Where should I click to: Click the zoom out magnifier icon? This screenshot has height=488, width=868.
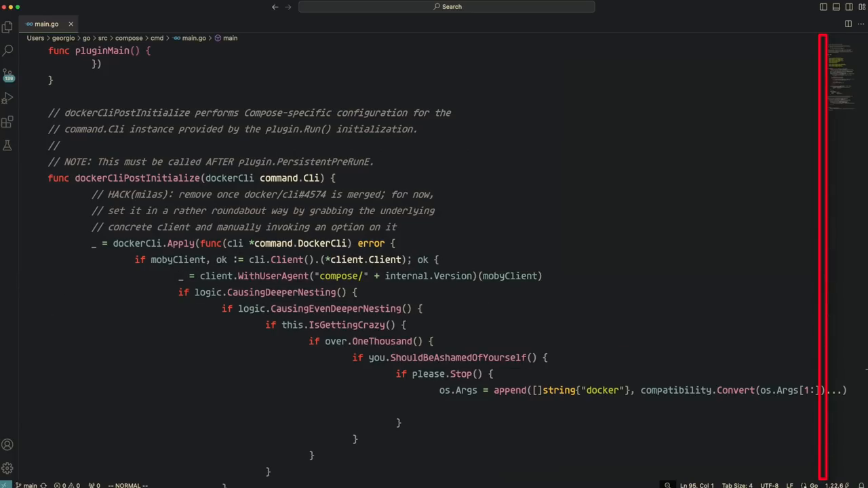pos(667,485)
